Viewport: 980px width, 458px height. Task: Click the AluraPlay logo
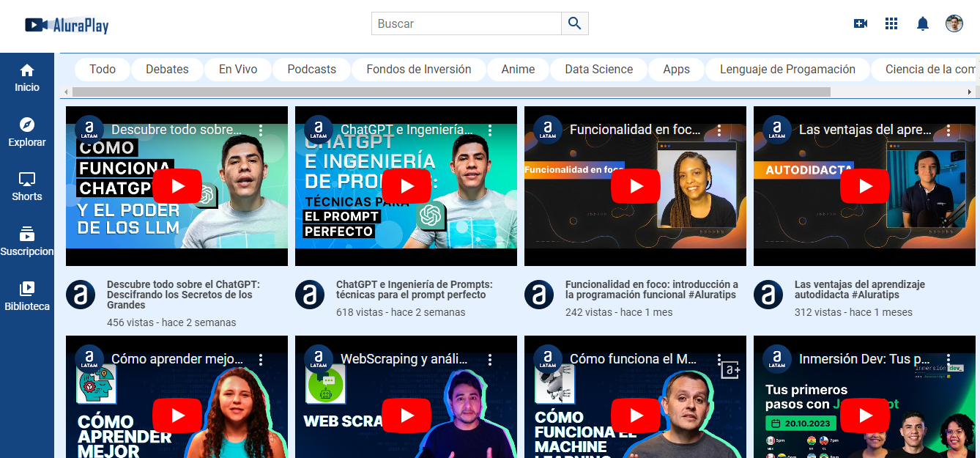pos(67,25)
